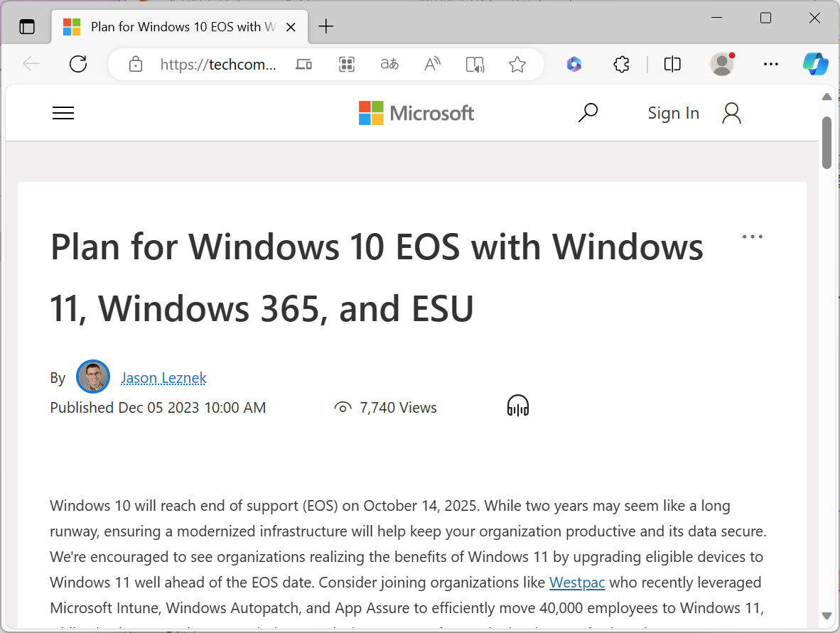Go to Microsoft home via logo
This screenshot has width=840, height=633.
point(416,113)
